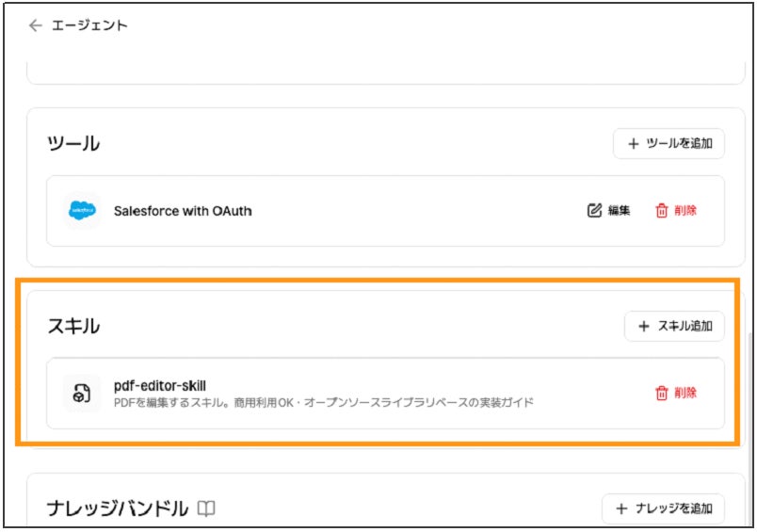Click the PDFを編集するスキル description text
The width and height of the screenshot is (757, 532).
click(323, 403)
